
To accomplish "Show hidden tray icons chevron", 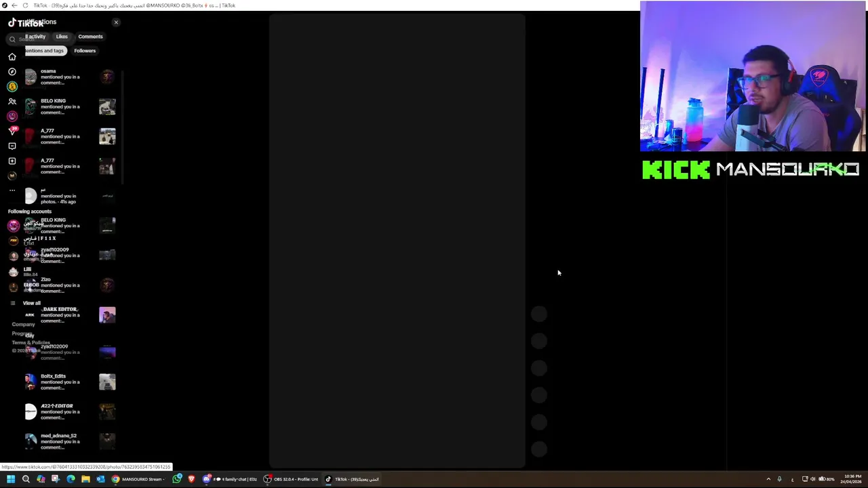I will click(x=768, y=479).
